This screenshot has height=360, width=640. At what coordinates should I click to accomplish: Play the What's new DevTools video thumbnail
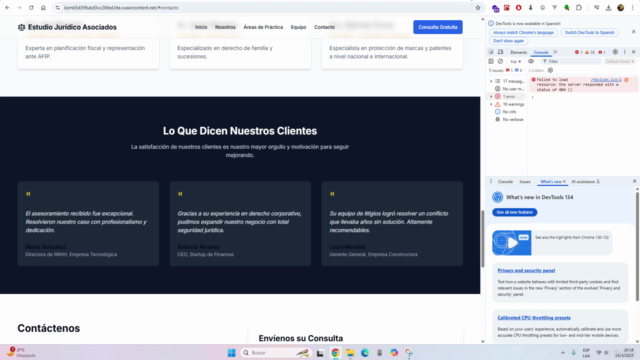(511, 243)
